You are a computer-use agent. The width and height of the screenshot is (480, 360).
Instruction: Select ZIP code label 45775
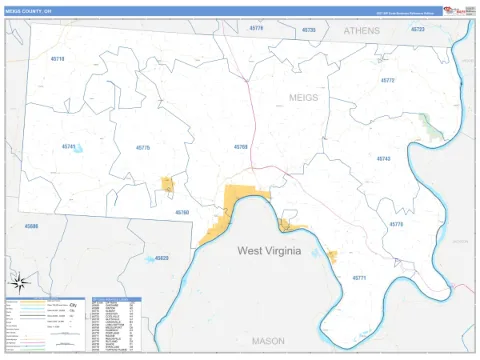[143, 148]
